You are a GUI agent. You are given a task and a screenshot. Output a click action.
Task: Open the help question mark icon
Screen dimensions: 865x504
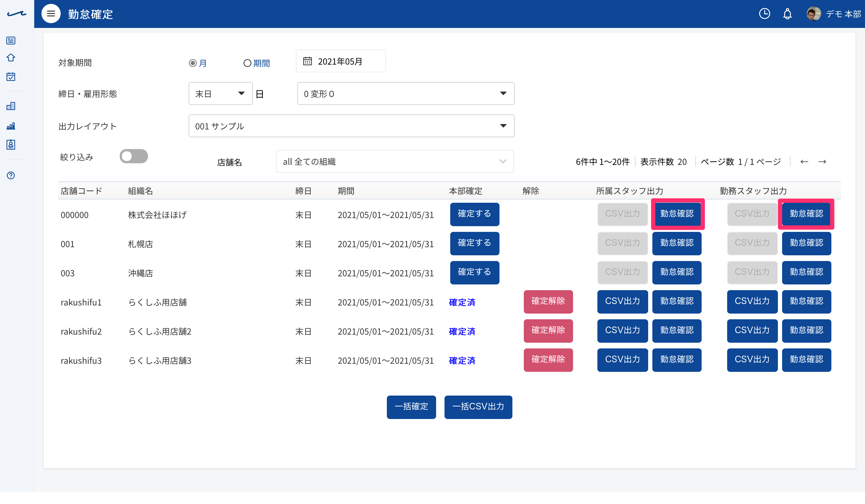click(11, 175)
